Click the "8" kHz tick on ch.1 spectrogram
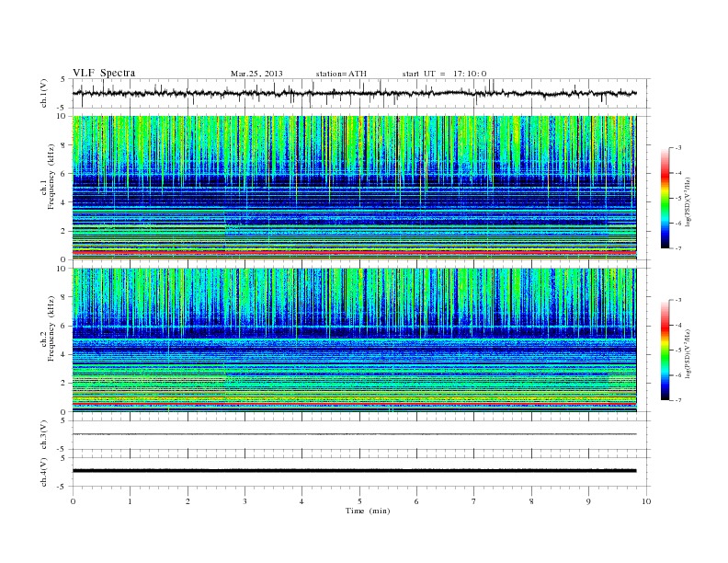728x563 pixels. coord(63,145)
